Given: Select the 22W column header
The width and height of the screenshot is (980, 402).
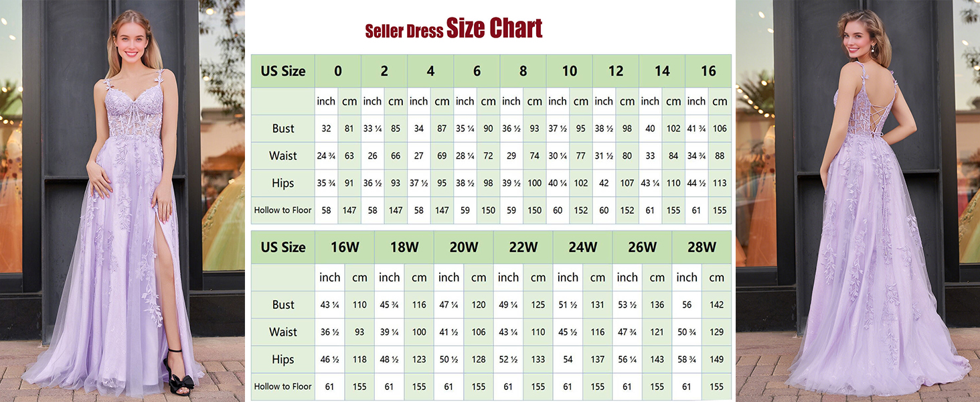Looking at the screenshot, I should (x=523, y=247).
